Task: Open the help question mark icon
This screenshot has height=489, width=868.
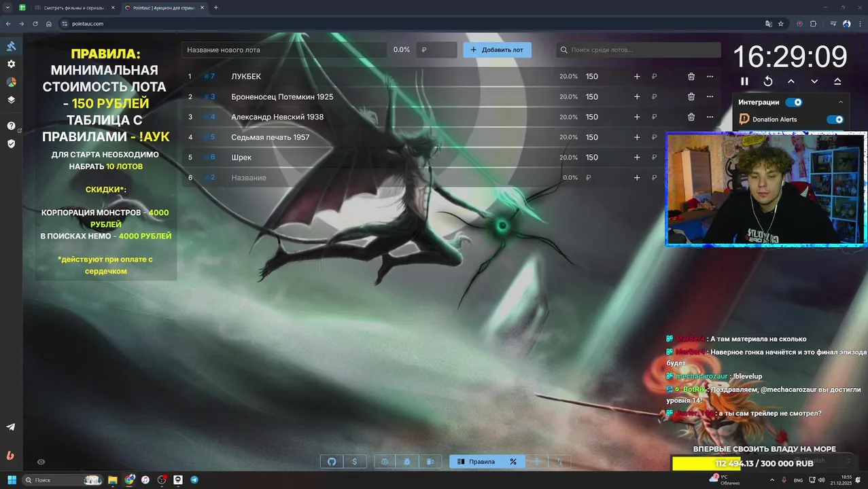Action: 11,126
